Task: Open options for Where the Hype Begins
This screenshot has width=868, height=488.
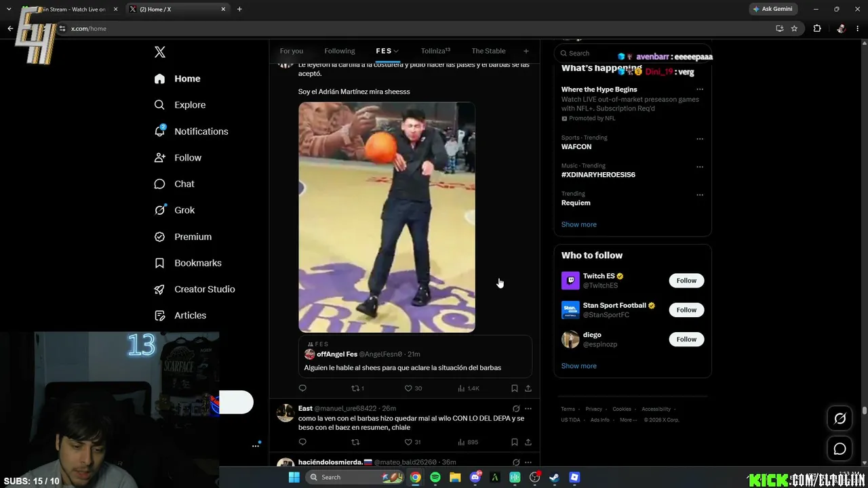Action: pos(700,89)
